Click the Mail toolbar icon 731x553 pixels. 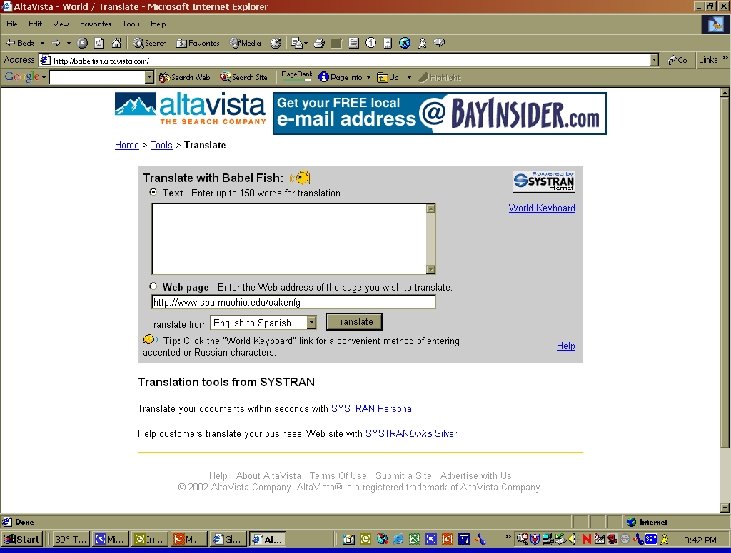[x=297, y=43]
